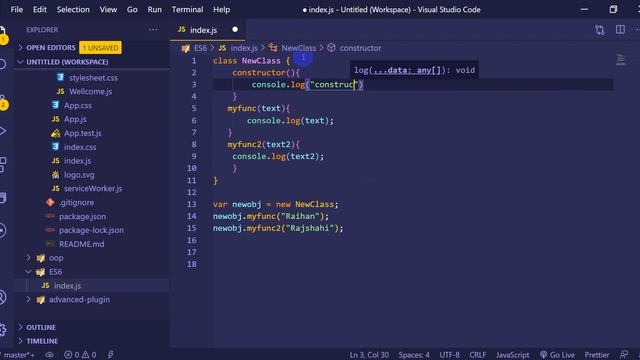
Task: Open serviceWorker.js file
Action: point(93,189)
